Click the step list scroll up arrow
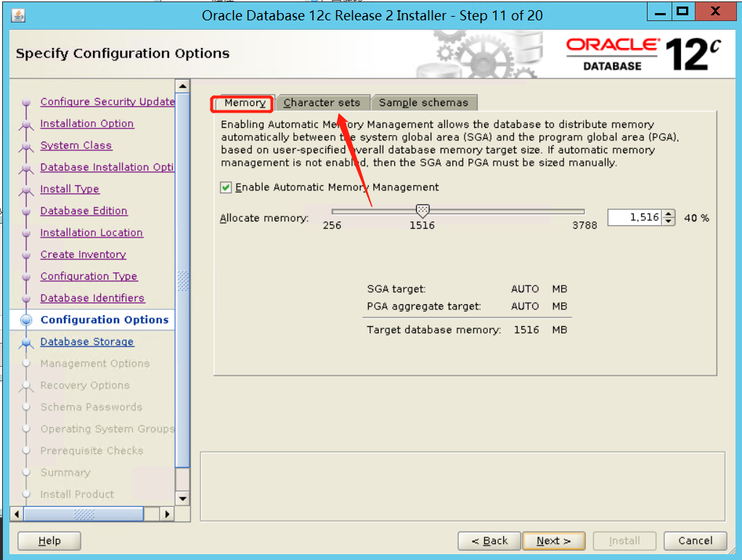742x560 pixels. [183, 86]
